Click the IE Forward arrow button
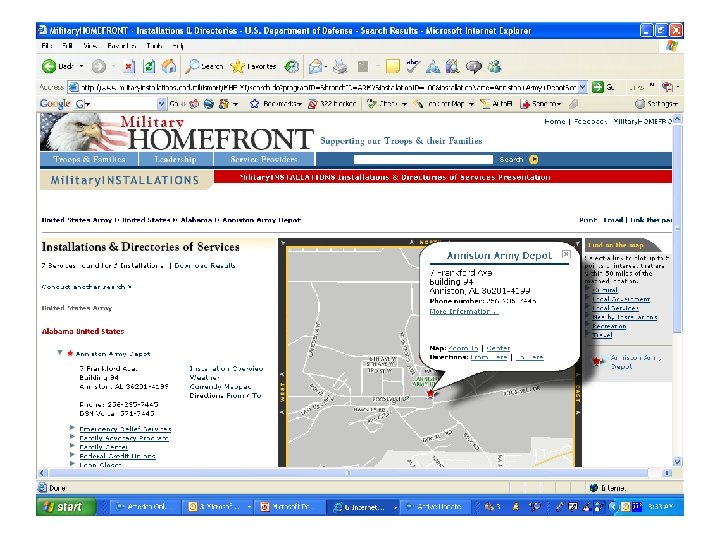Viewport: 720px width, 540px height. (x=98, y=67)
